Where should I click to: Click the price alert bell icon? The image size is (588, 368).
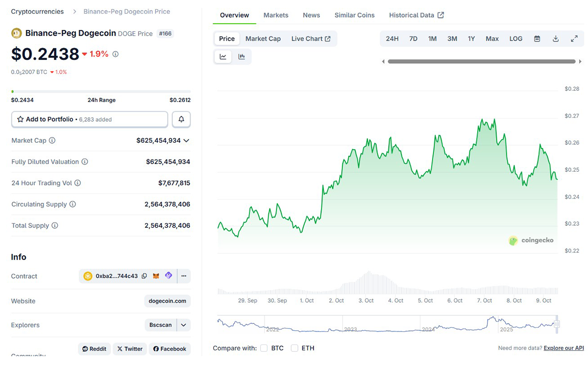pos(181,119)
